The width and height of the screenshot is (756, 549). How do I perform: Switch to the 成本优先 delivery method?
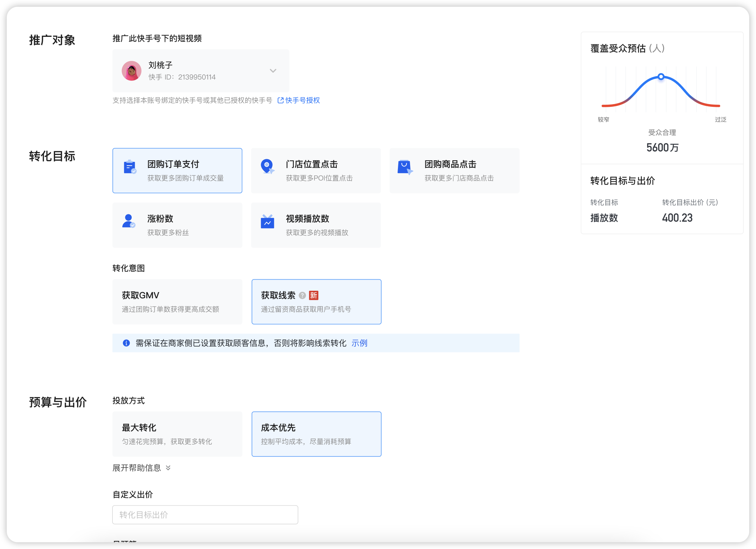click(x=316, y=434)
